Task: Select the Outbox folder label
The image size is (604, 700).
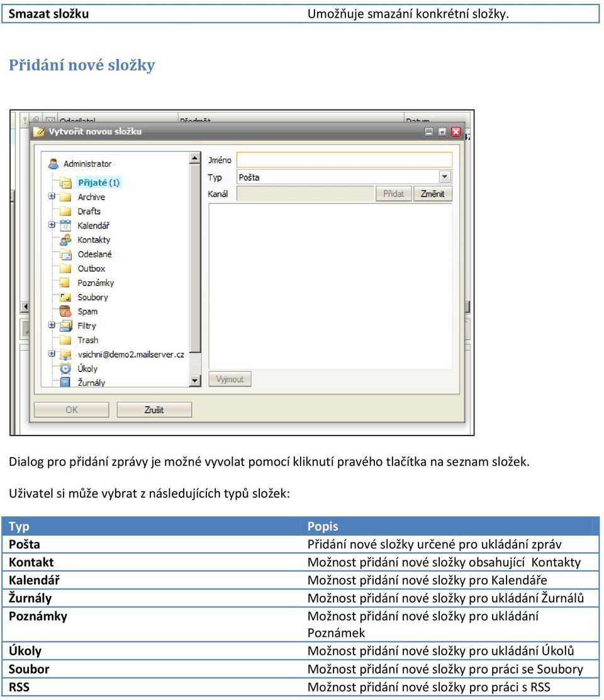Action: click(x=91, y=268)
